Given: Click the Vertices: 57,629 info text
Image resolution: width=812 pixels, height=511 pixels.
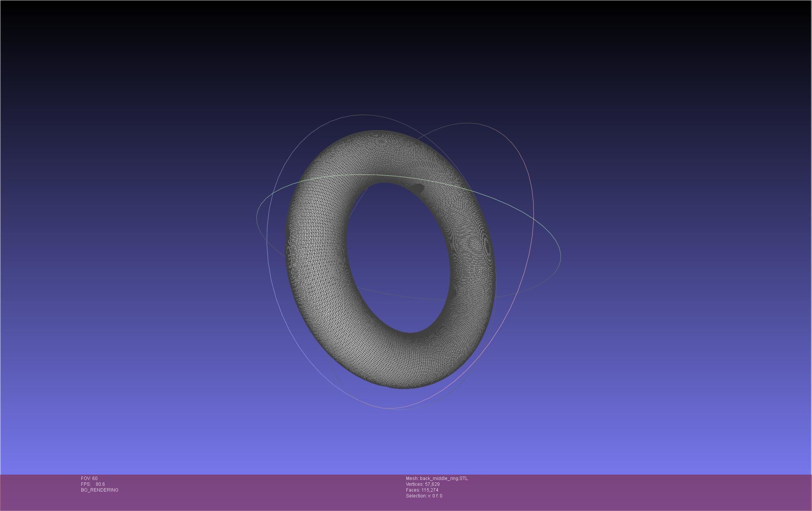Looking at the screenshot, I should 422,484.
